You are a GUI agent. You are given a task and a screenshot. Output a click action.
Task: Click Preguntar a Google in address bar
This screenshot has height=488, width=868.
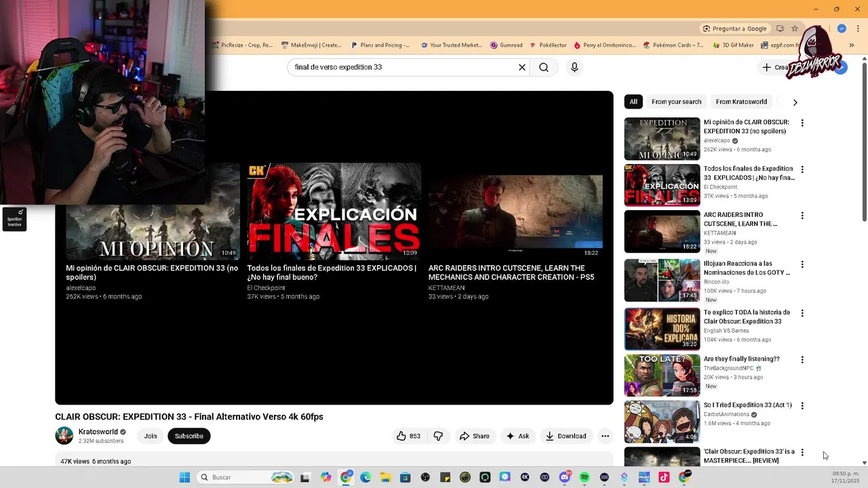(x=735, y=28)
